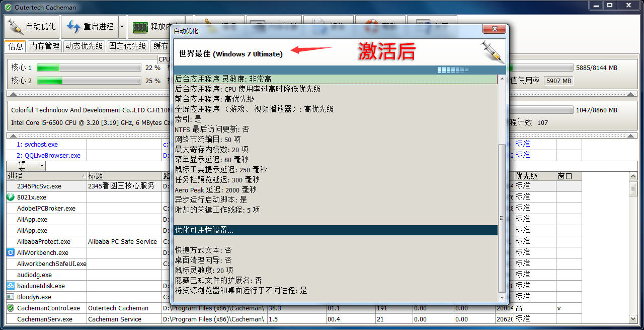Open the search options dropdown arrow
Viewport: 644px width, 330px height.
click(42, 166)
